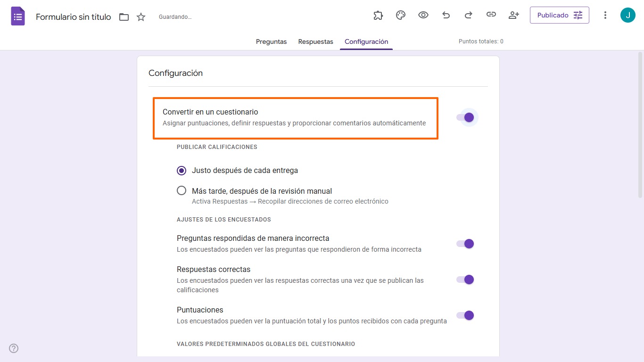Open the theme customization palette
The image size is (644, 362).
(400, 15)
